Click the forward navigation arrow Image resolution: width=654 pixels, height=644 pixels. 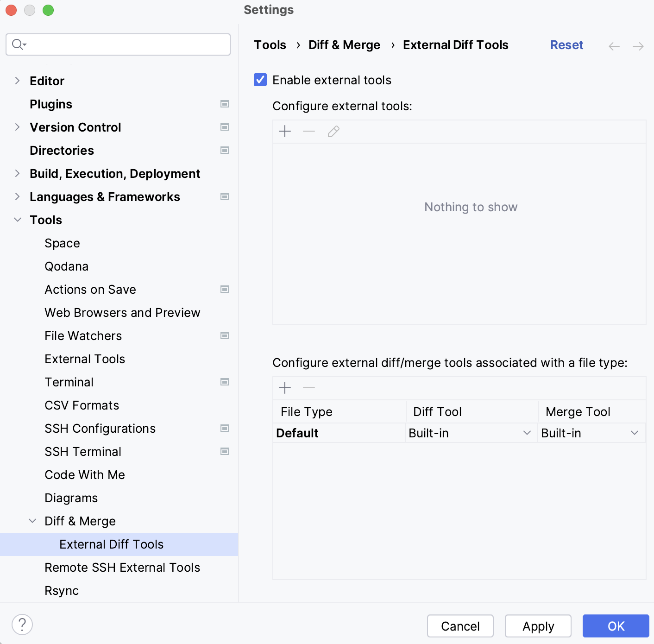tap(638, 46)
